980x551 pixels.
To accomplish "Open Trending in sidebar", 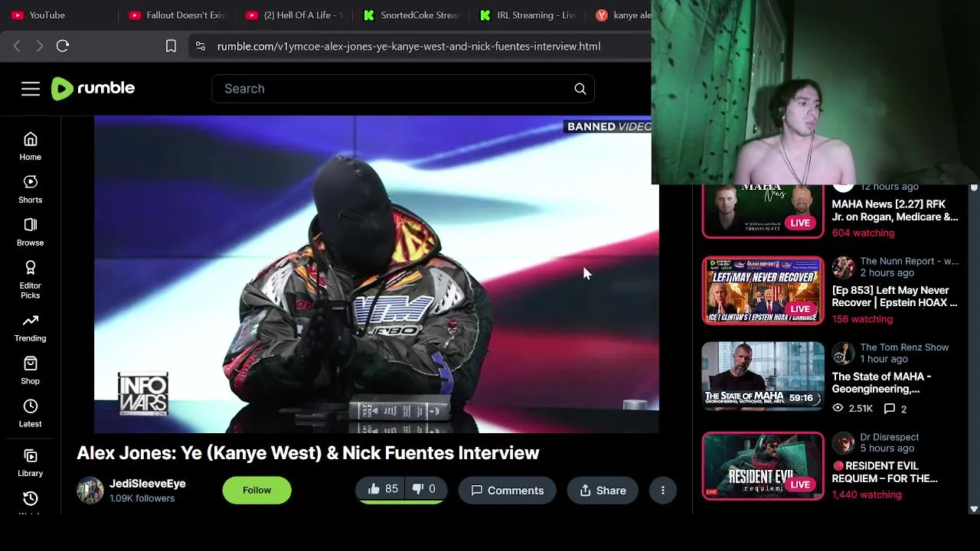I will 31,328.
